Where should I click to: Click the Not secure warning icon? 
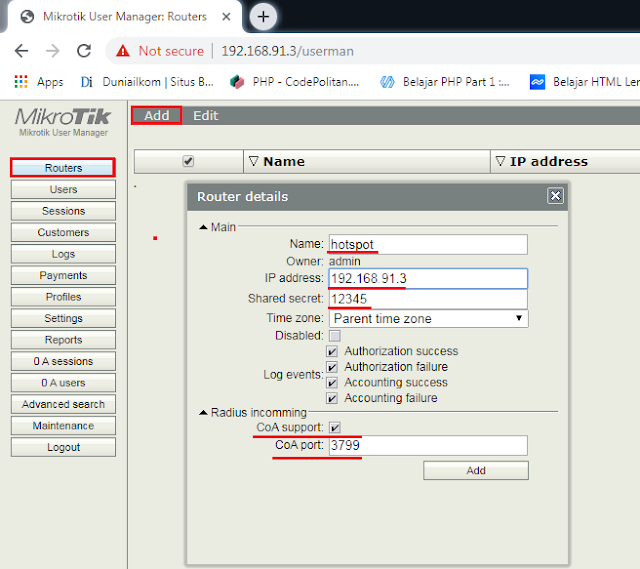point(122,51)
